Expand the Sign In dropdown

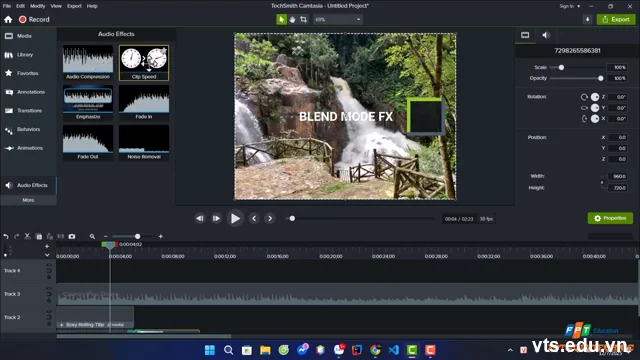(578, 6)
